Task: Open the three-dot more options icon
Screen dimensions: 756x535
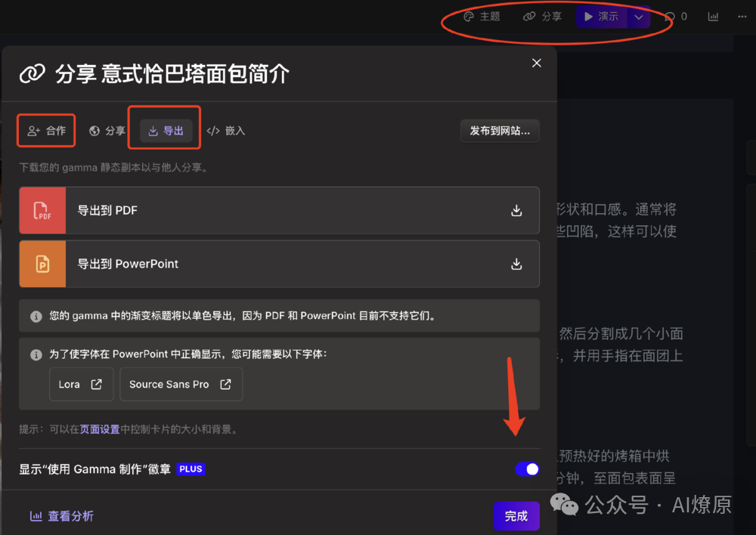Action: 742,16
